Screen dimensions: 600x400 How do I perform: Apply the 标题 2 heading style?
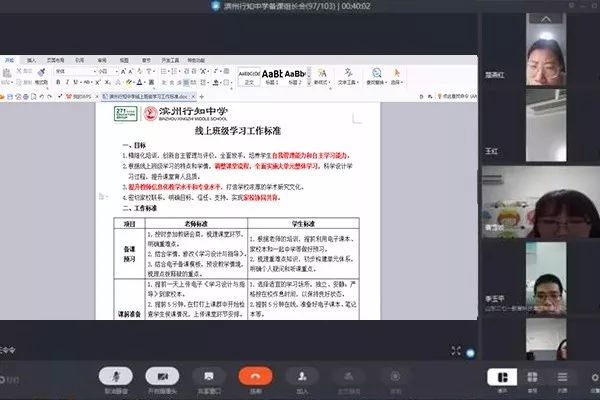point(295,77)
